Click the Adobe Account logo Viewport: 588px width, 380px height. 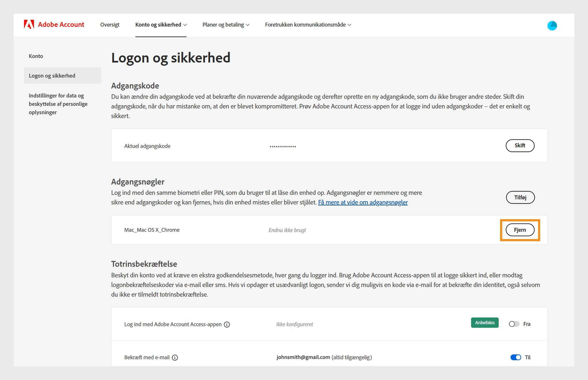[53, 25]
